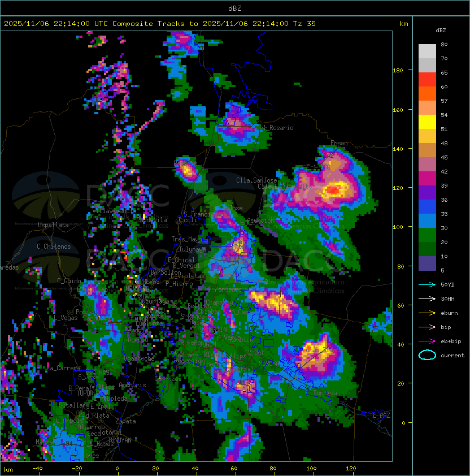Click the pink bip arrow symbol

tap(427, 327)
